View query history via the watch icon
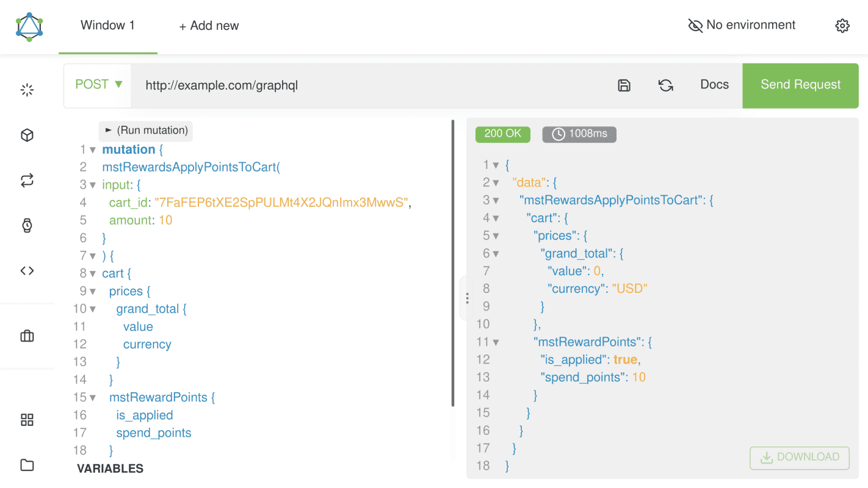868x488 pixels. [x=27, y=225]
